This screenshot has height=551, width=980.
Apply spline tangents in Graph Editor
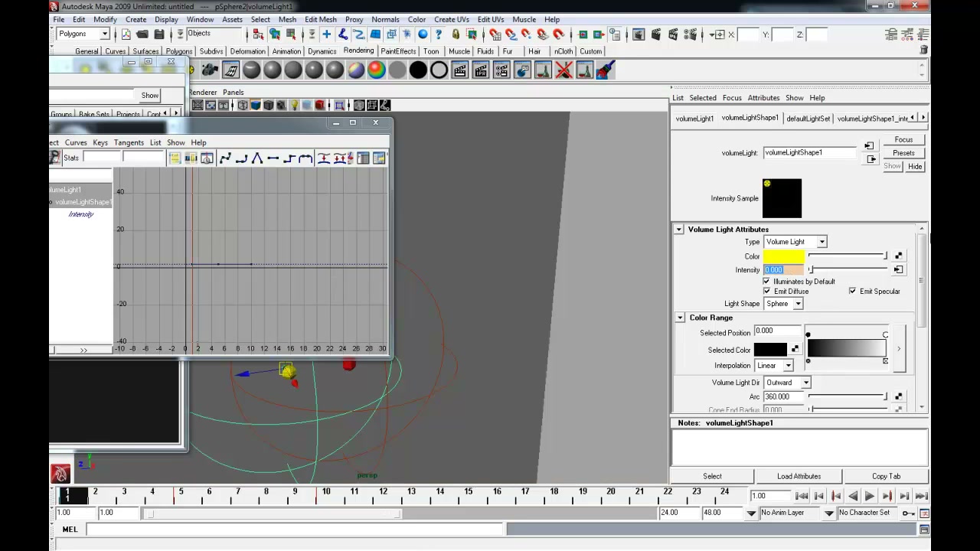point(225,158)
